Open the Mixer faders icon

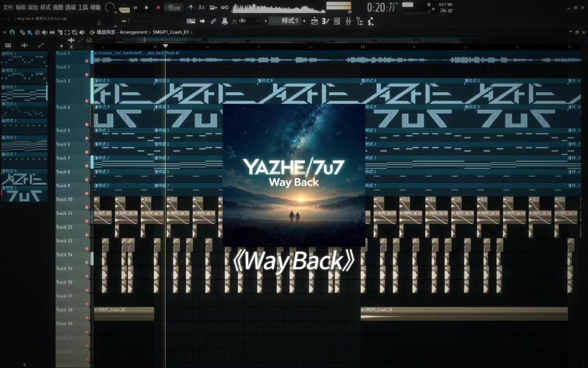[x=348, y=21]
